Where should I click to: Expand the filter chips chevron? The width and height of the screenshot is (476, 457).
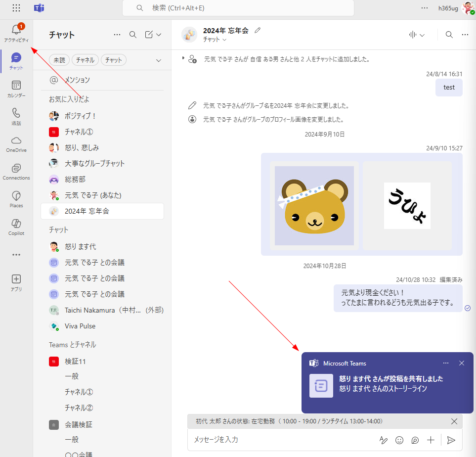[159, 60]
